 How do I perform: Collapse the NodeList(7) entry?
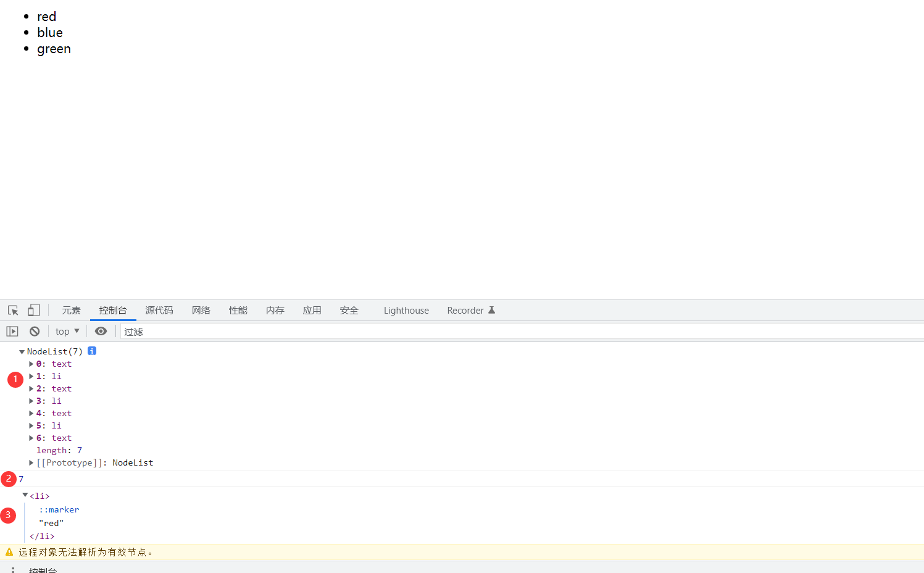click(22, 351)
